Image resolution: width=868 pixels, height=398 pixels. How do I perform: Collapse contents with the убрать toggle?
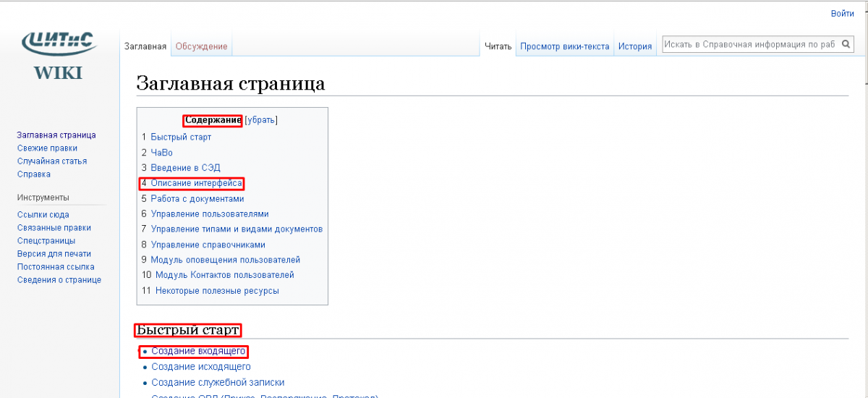pos(261,120)
